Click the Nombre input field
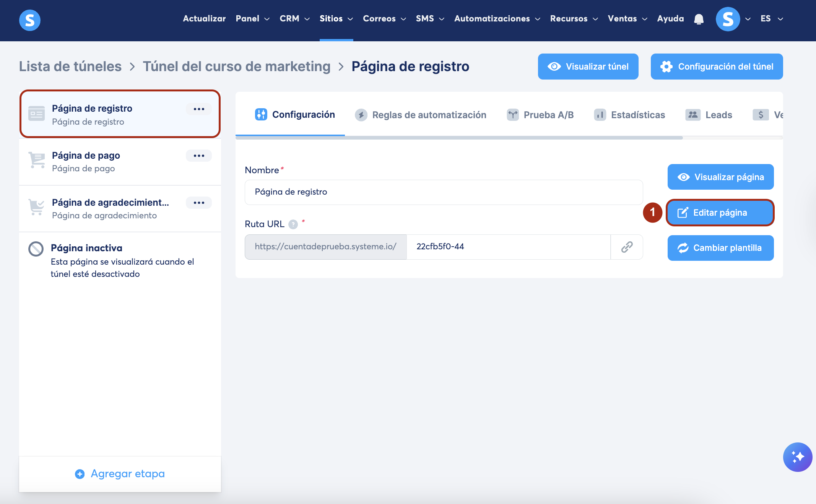 coord(444,192)
